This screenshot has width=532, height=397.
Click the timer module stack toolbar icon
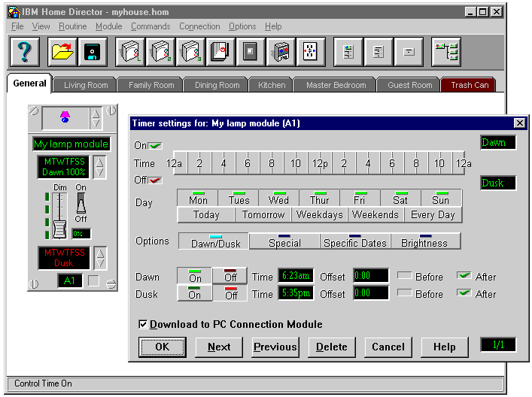coord(220,52)
